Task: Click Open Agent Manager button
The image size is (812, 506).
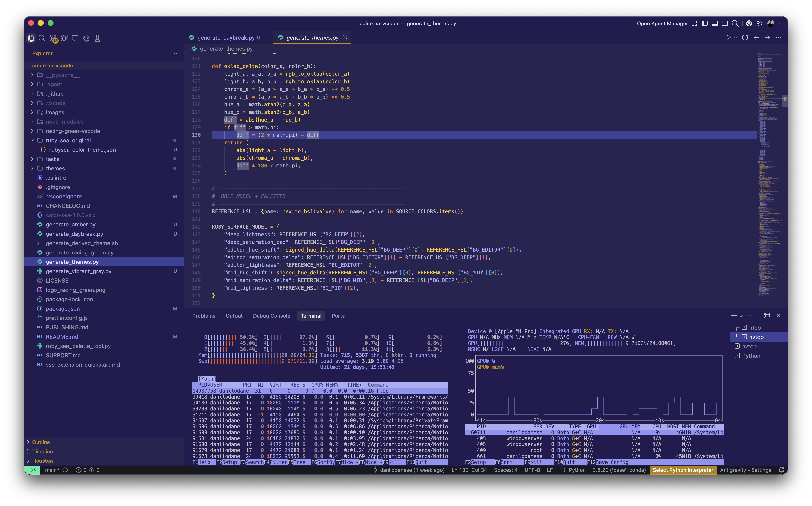Action: pos(662,23)
